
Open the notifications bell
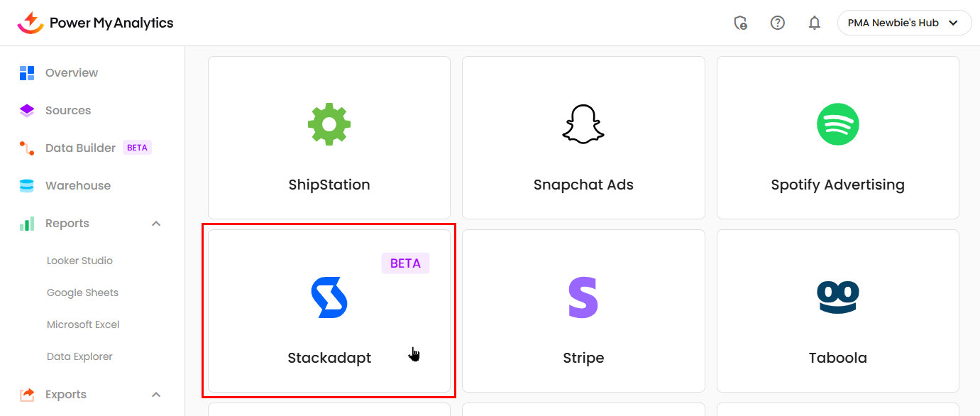coord(815,23)
